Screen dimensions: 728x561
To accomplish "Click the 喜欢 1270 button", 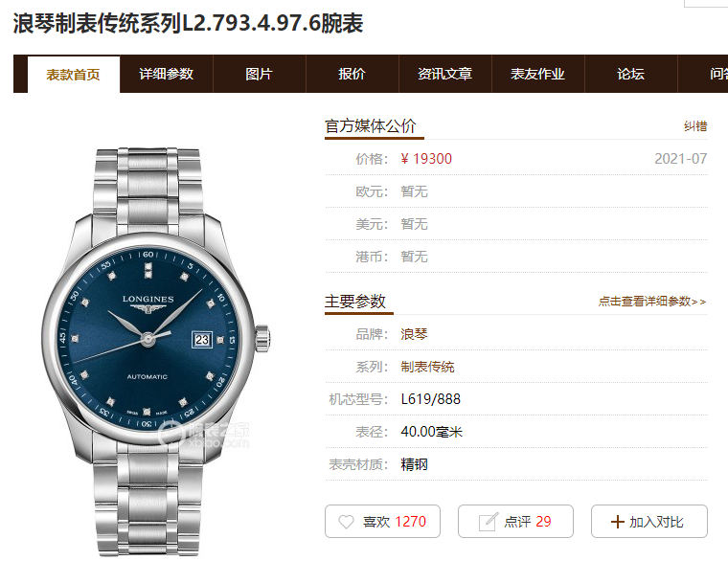I will pyautogui.click(x=382, y=522).
